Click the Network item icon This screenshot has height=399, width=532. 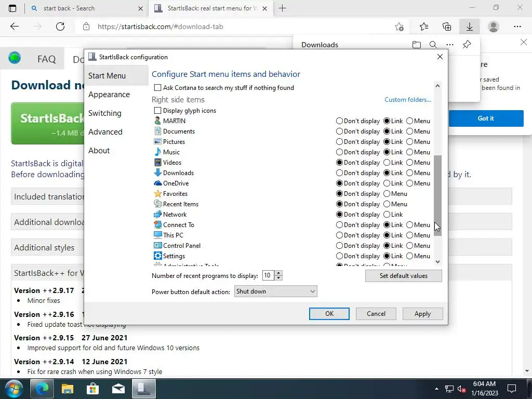click(x=157, y=215)
